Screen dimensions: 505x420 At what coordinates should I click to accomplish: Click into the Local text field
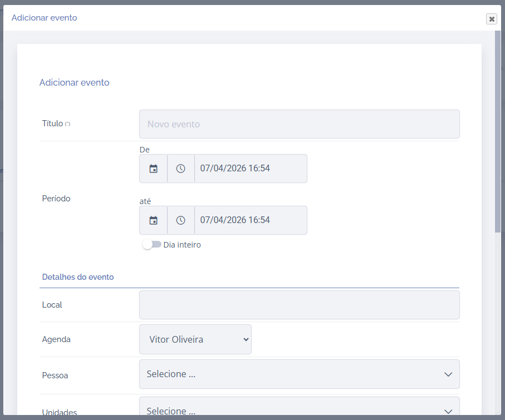299,305
